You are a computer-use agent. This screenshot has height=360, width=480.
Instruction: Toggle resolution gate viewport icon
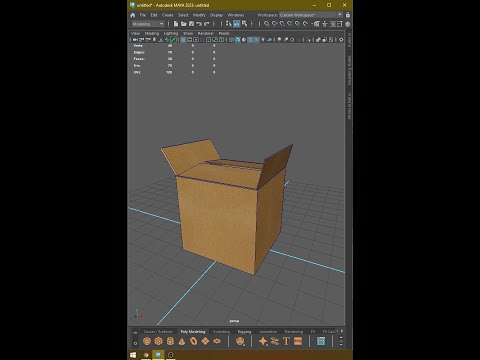coord(196,40)
